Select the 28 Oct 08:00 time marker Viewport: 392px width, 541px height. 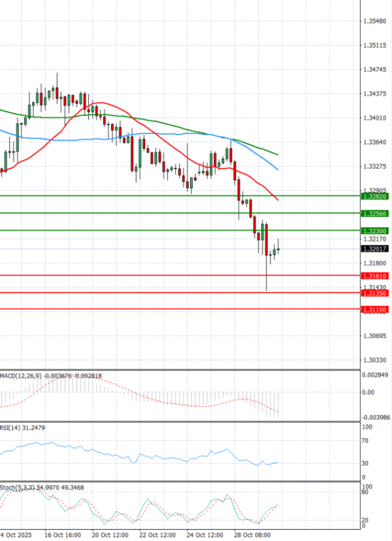[x=252, y=534]
